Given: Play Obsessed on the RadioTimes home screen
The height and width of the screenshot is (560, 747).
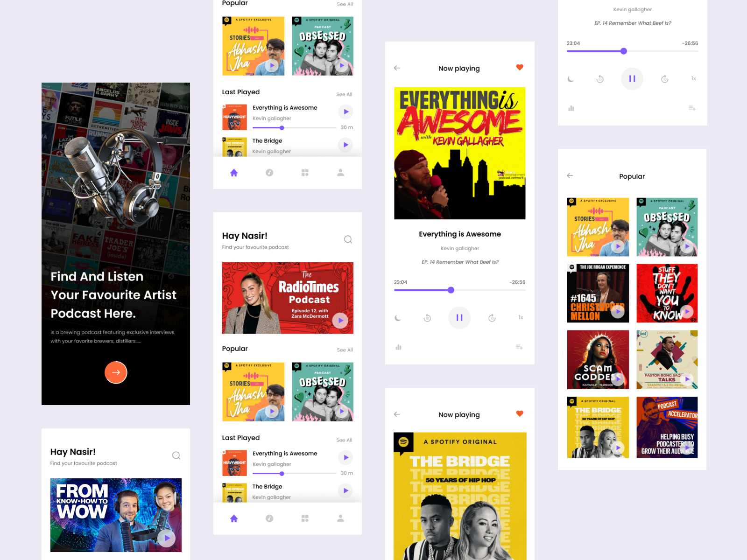Looking at the screenshot, I should 342,412.
